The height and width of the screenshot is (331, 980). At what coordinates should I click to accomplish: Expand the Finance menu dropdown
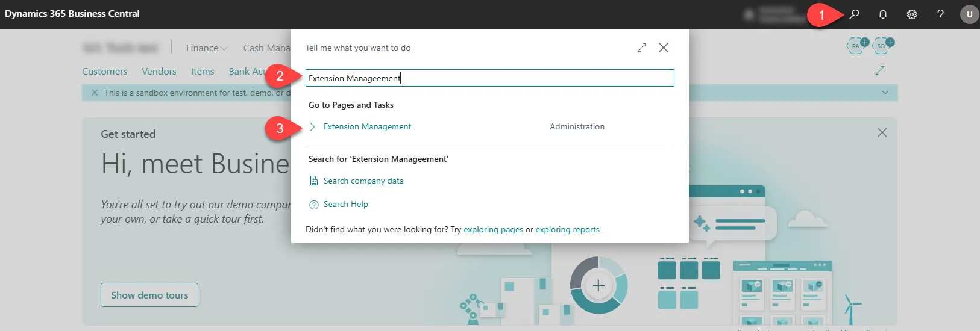pos(206,48)
